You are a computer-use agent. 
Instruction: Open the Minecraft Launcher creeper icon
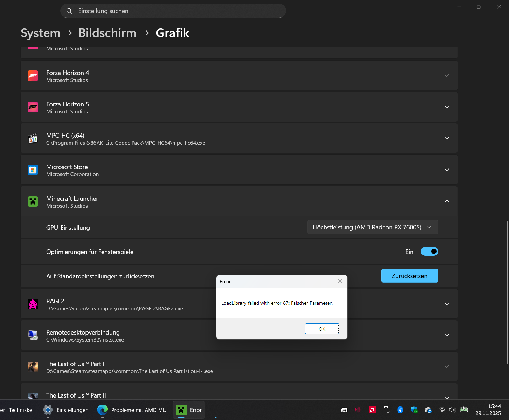coord(33,201)
